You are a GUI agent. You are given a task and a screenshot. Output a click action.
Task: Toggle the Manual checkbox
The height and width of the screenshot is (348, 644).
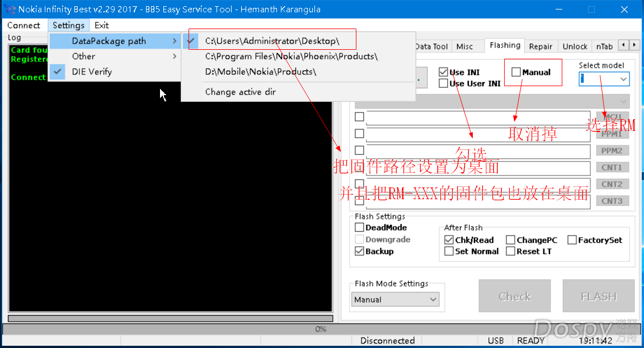516,72
